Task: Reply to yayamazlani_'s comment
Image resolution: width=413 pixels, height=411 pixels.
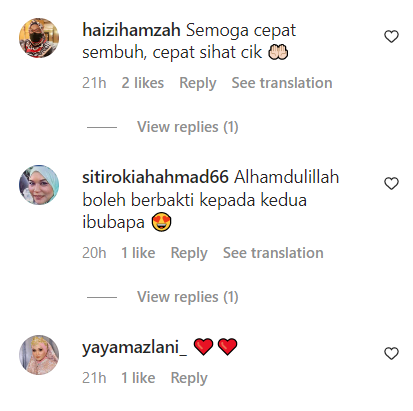Action: pos(189,378)
